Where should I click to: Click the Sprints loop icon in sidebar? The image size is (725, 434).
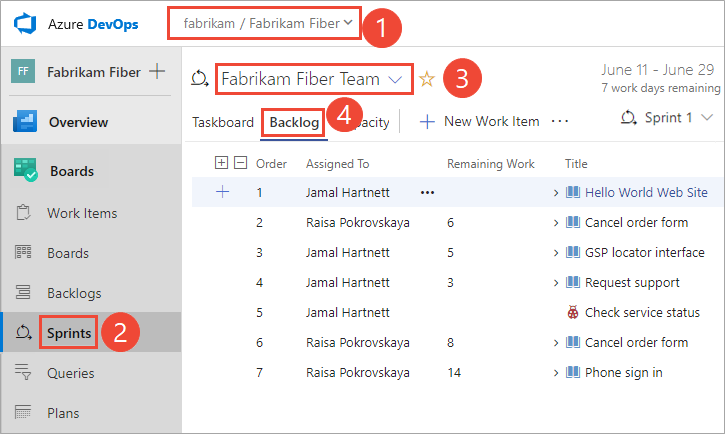click(23, 332)
